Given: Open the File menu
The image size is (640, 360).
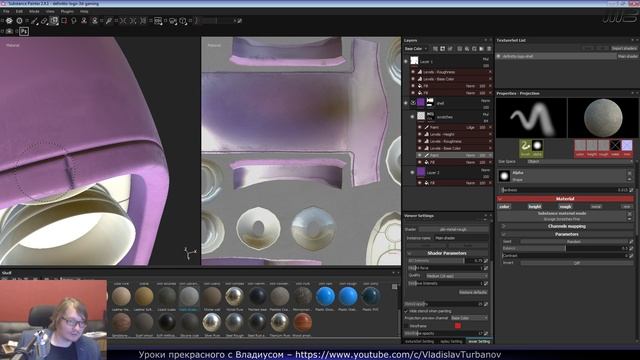Looking at the screenshot, I should tap(7, 11).
